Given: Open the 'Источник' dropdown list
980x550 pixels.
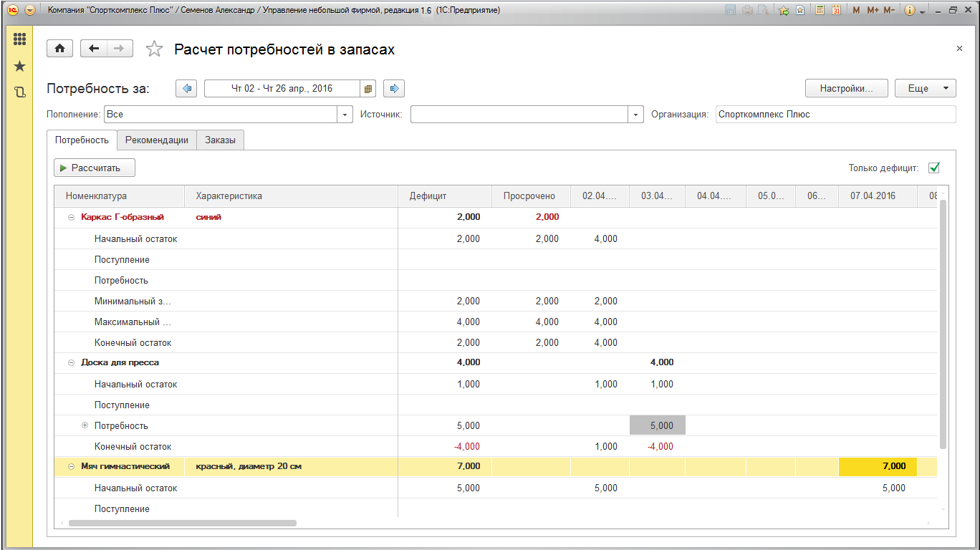Looking at the screenshot, I should tap(635, 115).
